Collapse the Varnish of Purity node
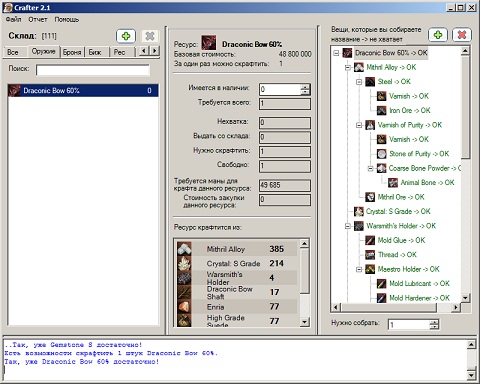The image size is (480, 384). click(359, 125)
